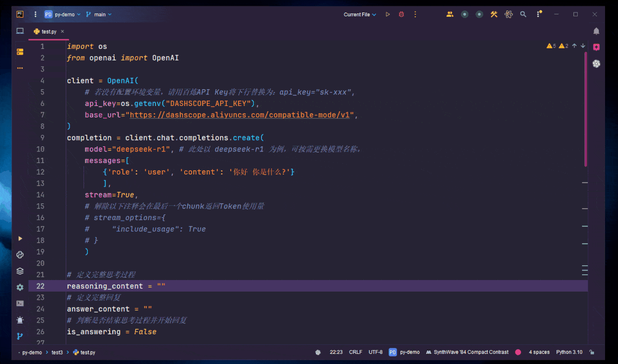Image resolution: width=618 pixels, height=364 pixels.
Task: Open the yellow stacked-blocks sidebar tool icon
Action: 20,52
